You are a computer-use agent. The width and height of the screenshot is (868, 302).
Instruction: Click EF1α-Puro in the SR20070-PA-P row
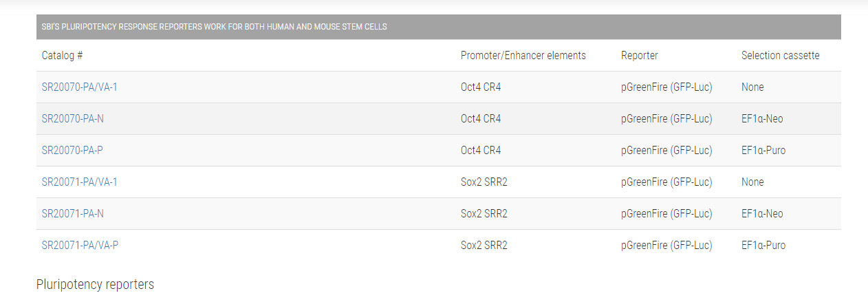point(763,151)
